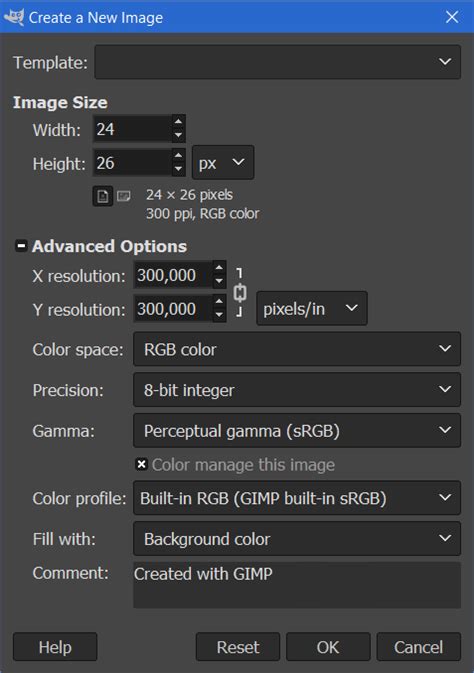
Task: Open the px unit dropdown
Action: pos(223,163)
